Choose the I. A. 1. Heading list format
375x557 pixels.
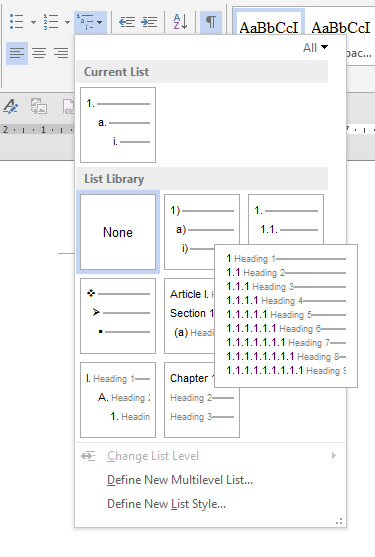tap(118, 400)
